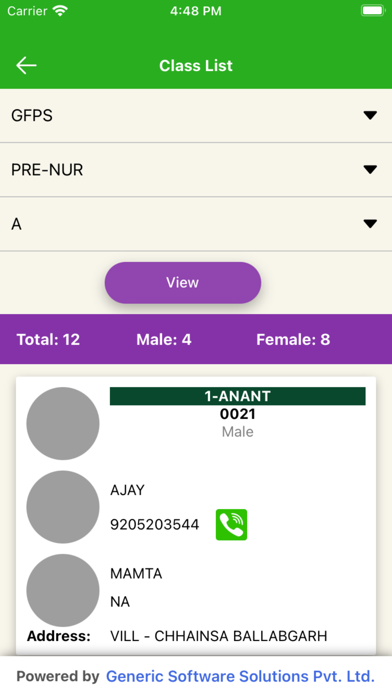Tap the NA value under MAMTA
392x696 pixels.
(x=120, y=602)
